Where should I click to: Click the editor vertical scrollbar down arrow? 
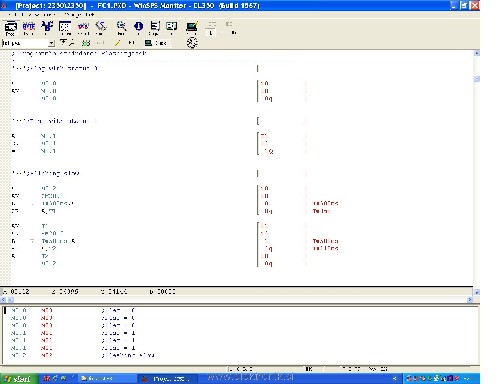[x=477, y=292]
